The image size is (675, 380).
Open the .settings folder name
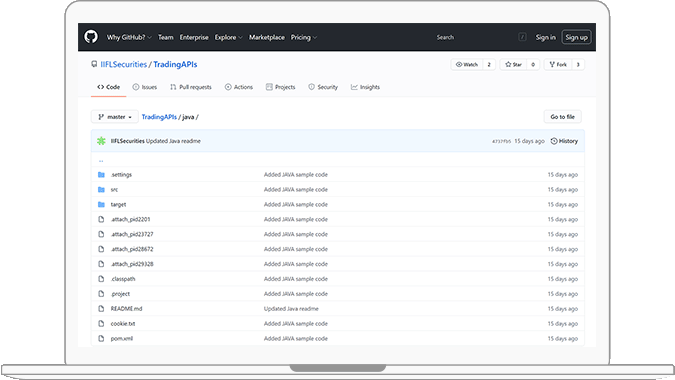(121, 175)
